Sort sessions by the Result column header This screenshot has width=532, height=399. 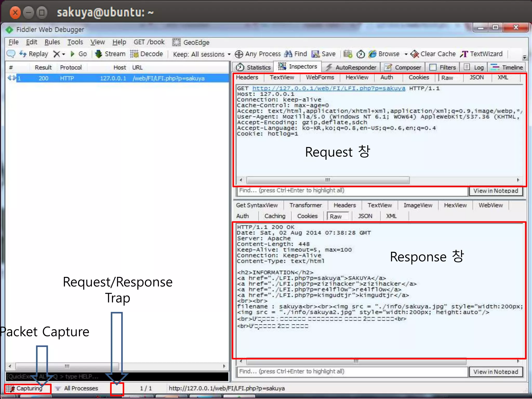point(43,68)
